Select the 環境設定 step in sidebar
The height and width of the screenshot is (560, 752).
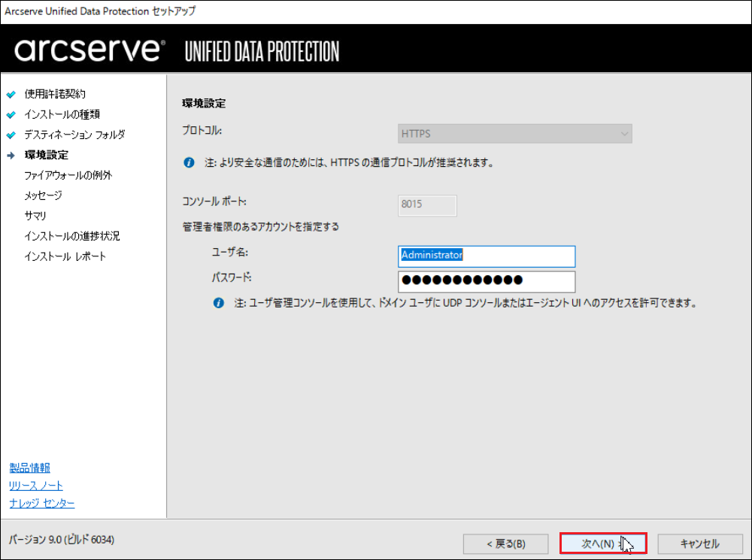[x=46, y=155]
